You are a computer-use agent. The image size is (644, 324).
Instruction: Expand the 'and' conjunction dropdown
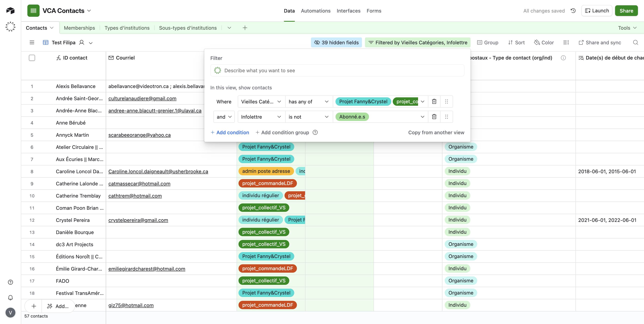(224, 117)
